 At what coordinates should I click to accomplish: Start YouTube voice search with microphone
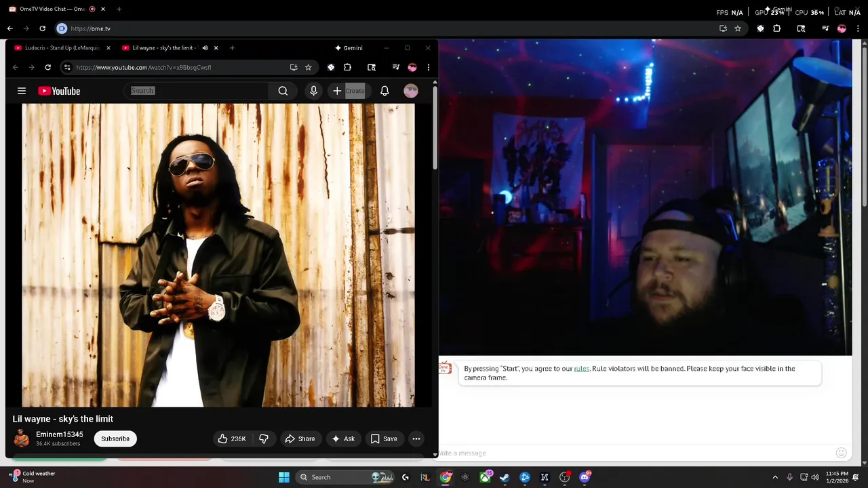click(313, 91)
